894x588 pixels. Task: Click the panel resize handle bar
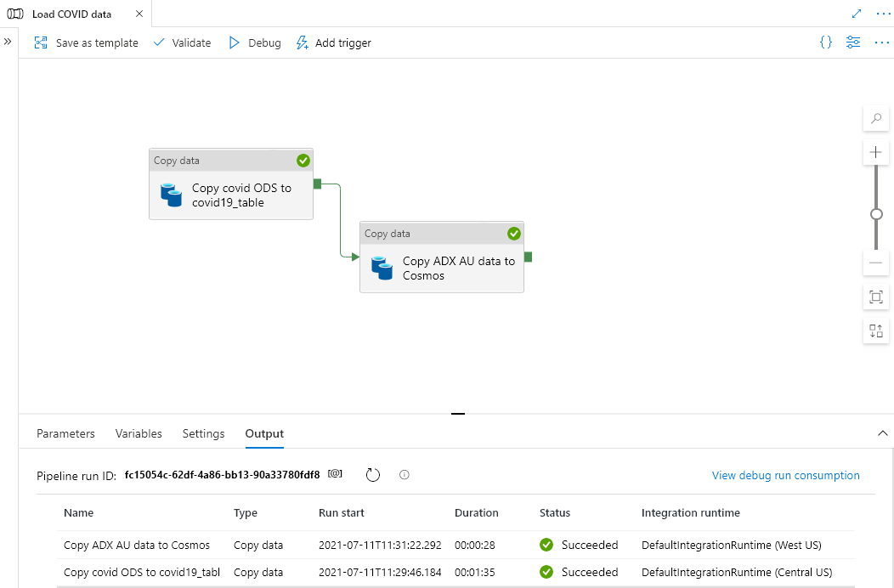(x=458, y=414)
